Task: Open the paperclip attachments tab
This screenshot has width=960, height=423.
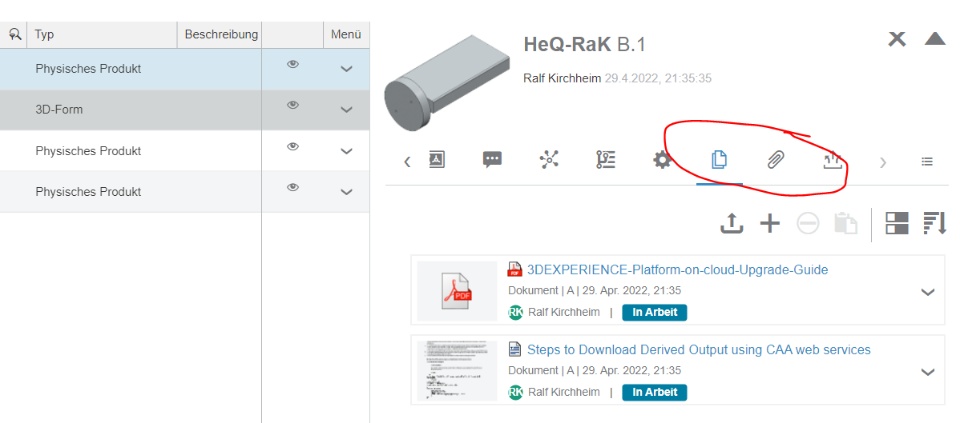Action: 775,160
